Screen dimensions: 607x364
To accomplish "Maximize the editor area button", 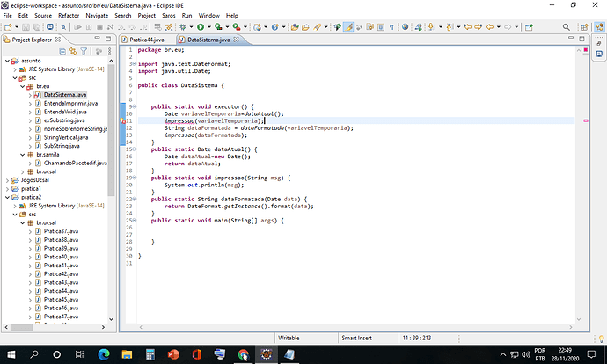I will (581, 39).
